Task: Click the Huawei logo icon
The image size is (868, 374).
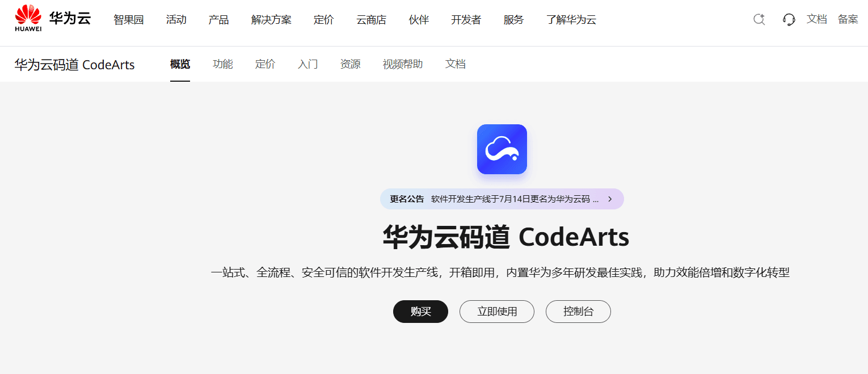Action: [28, 18]
